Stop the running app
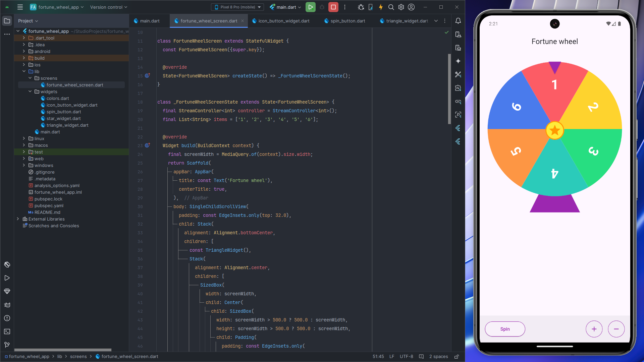This screenshot has height=362, width=644. point(333,7)
